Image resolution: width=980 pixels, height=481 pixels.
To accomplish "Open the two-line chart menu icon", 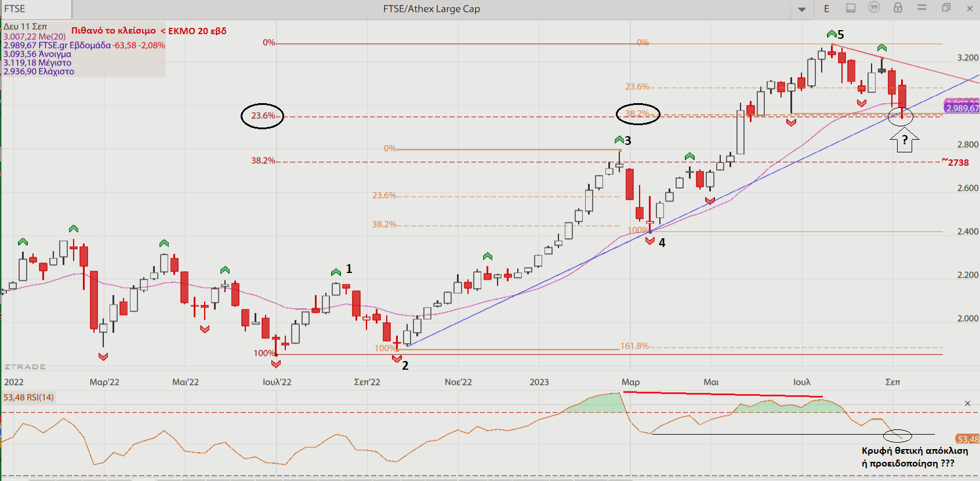I will point(922,8).
